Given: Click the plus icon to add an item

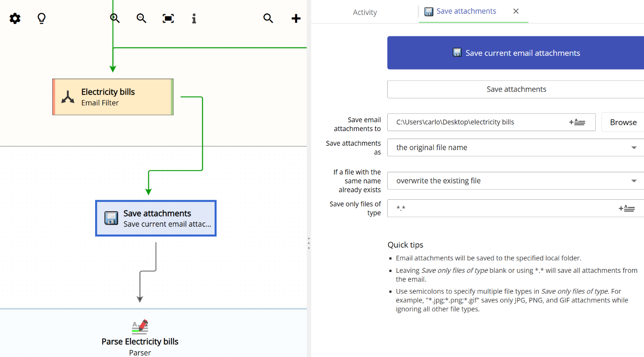Looking at the screenshot, I should point(295,18).
